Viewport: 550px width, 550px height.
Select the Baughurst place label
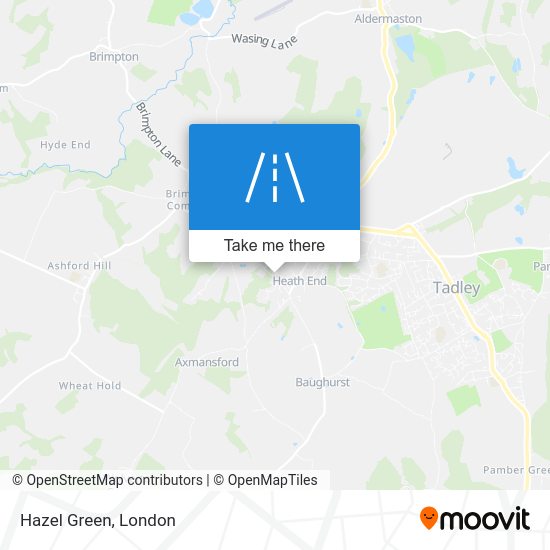point(322,382)
